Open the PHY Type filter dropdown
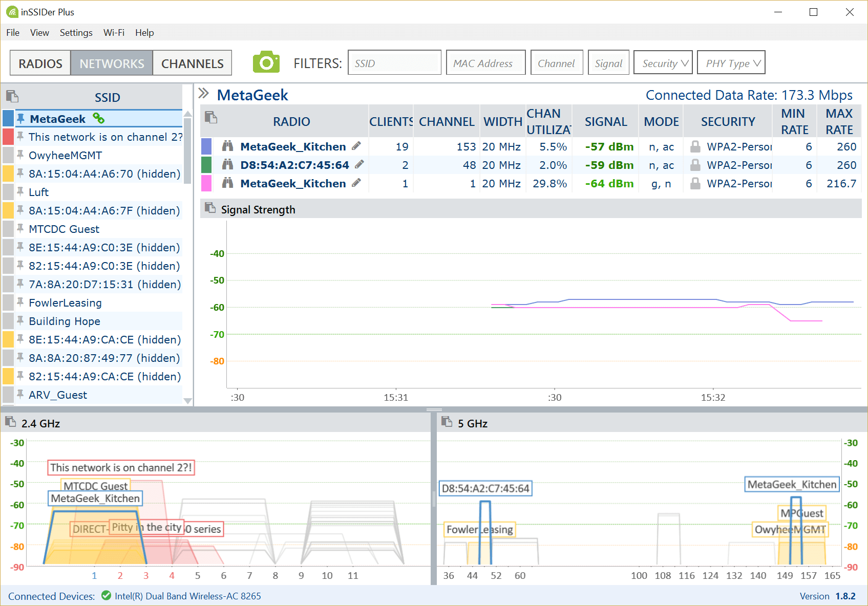This screenshot has height=606, width=868. [x=731, y=63]
